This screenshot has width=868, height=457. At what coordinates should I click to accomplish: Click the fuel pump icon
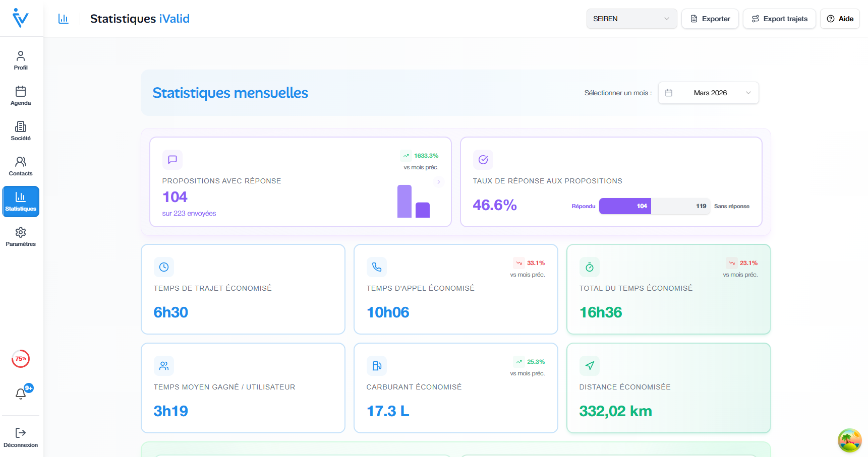pyautogui.click(x=377, y=366)
